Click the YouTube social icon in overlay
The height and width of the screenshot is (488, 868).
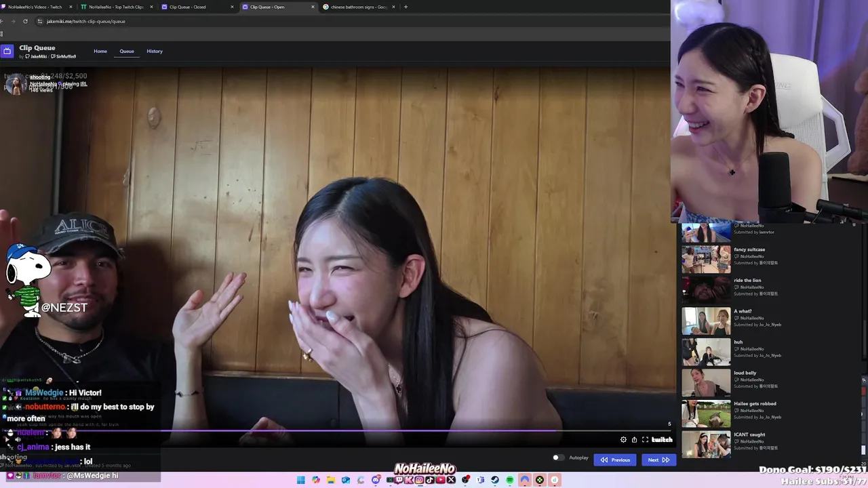point(440,480)
